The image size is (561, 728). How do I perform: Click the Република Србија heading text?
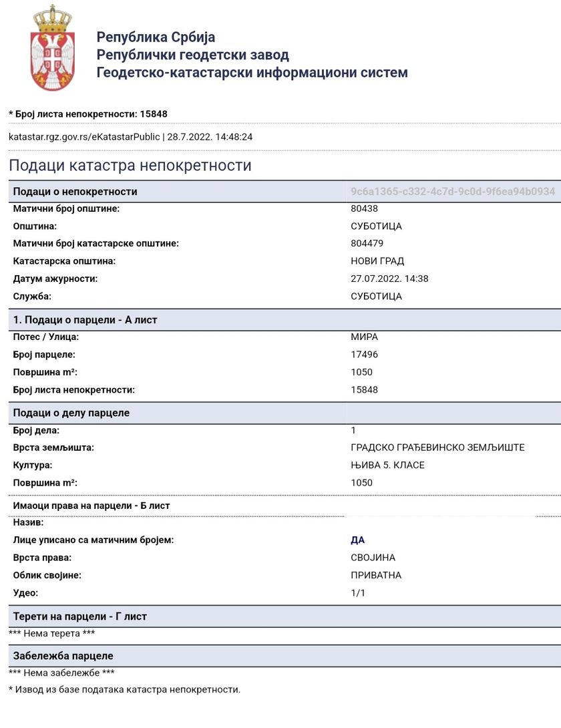click(x=156, y=37)
